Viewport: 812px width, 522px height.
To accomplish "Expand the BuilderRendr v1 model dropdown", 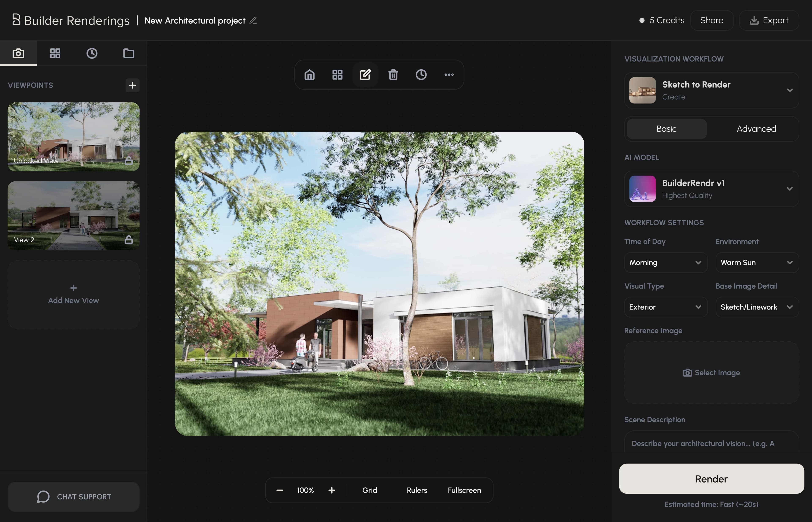I will pos(711,189).
